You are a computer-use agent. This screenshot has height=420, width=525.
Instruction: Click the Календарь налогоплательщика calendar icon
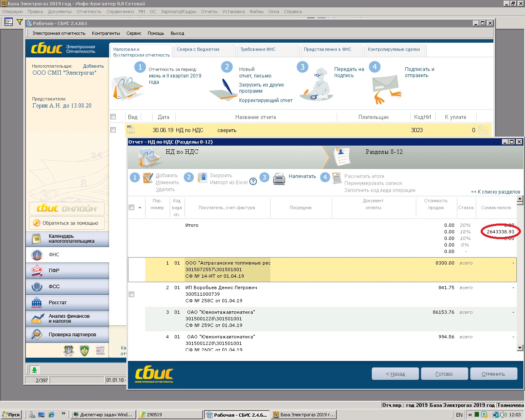click(37, 239)
